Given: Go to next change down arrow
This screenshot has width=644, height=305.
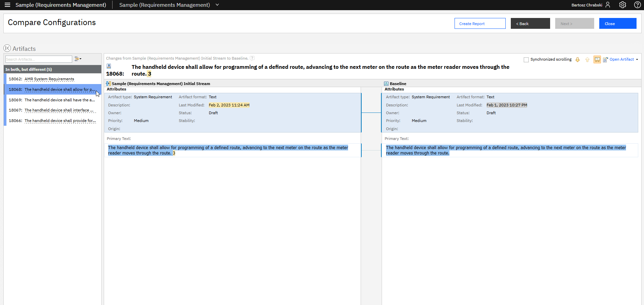Looking at the screenshot, I should (x=578, y=60).
